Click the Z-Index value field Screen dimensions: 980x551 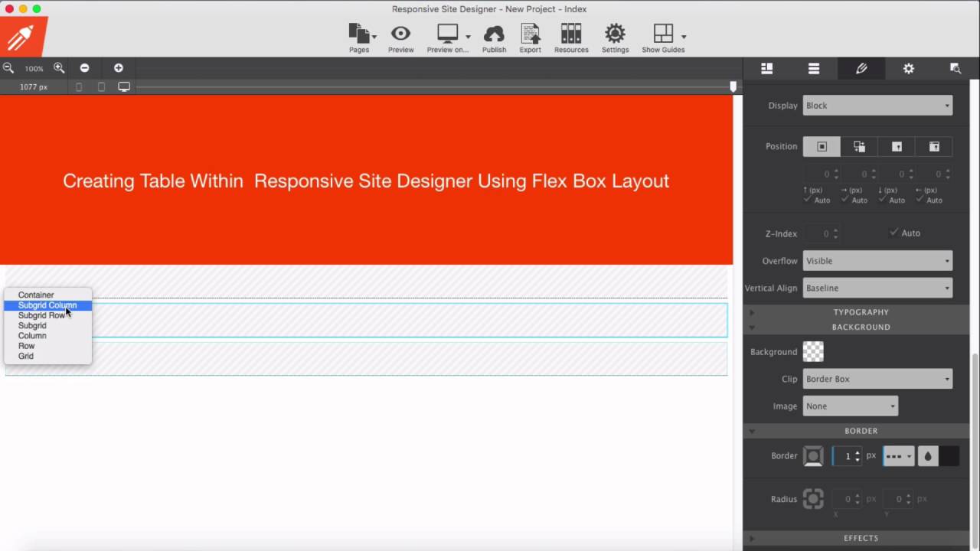click(822, 233)
